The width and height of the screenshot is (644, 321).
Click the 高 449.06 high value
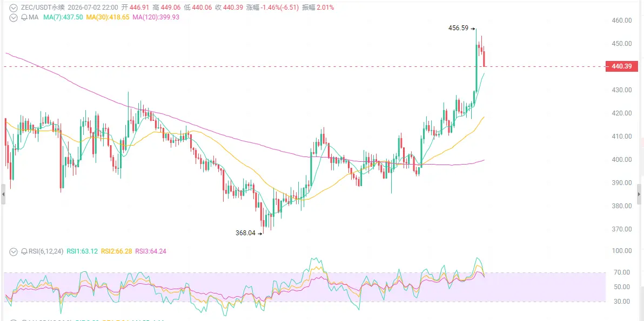pos(166,8)
